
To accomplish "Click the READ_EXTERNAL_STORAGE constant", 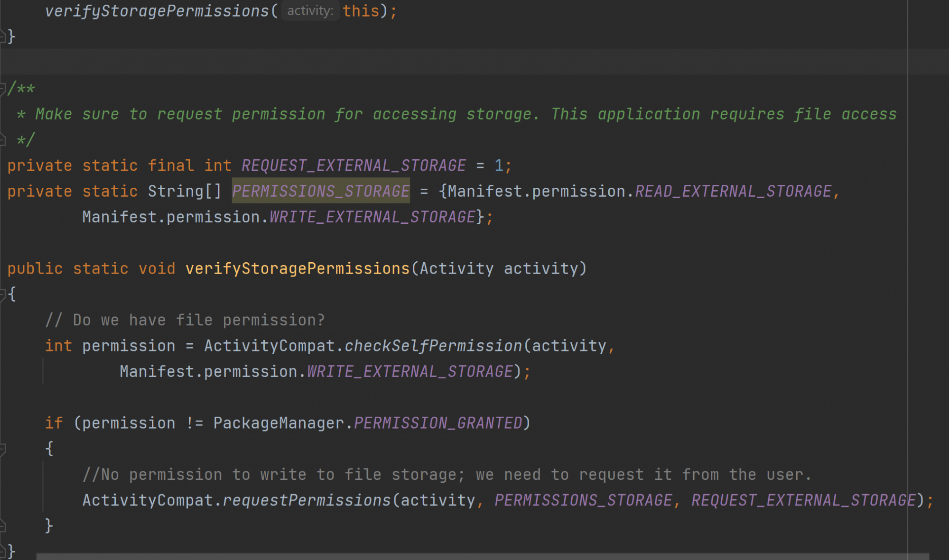I will [x=733, y=191].
